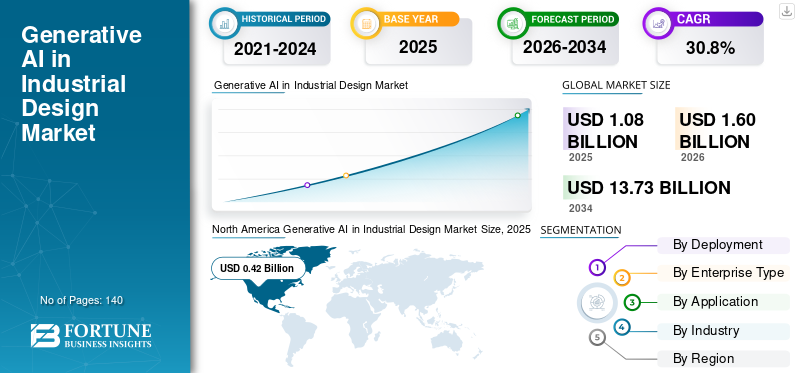The image size is (800, 373).
Task: Click the Base Year calendar icon
Action: point(366,22)
